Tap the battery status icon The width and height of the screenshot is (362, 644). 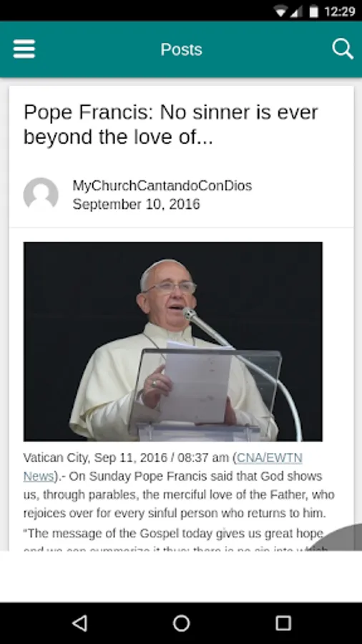click(313, 11)
